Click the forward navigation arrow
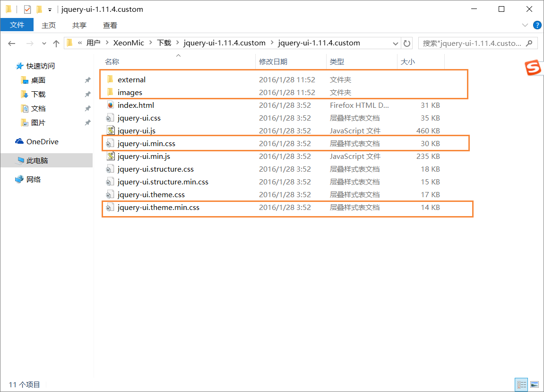The image size is (544, 392). [30, 44]
